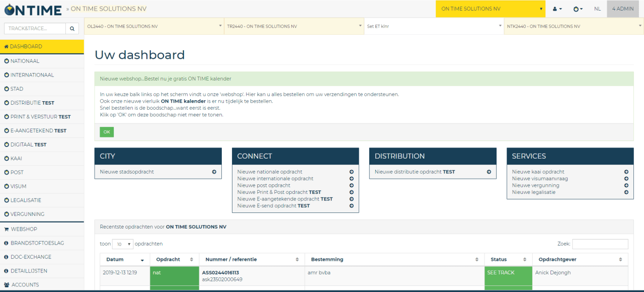Open ACCOUNTS in the sidebar

pyautogui.click(x=42, y=285)
